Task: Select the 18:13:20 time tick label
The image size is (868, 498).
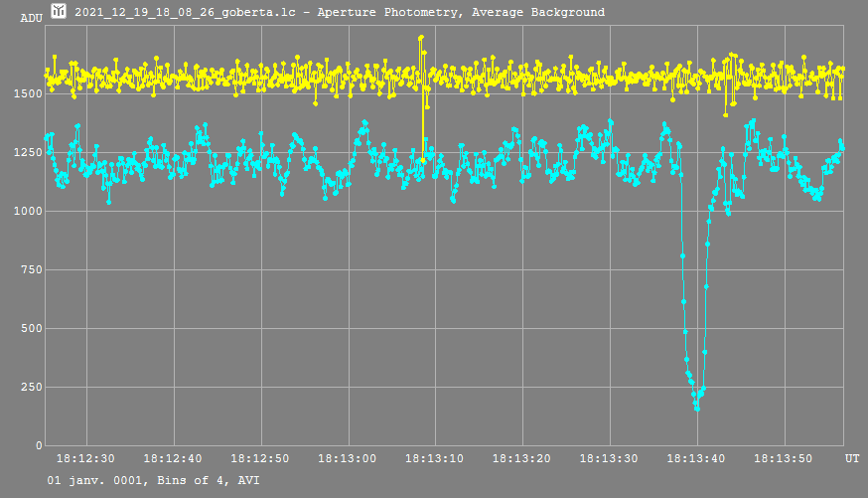Action: [522, 459]
